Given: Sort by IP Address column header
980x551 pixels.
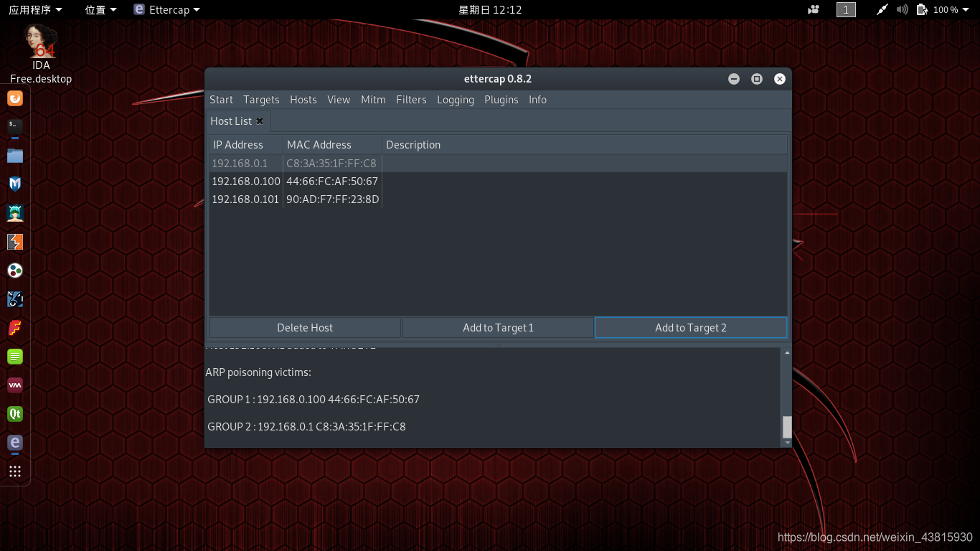Looking at the screenshot, I should [x=246, y=145].
